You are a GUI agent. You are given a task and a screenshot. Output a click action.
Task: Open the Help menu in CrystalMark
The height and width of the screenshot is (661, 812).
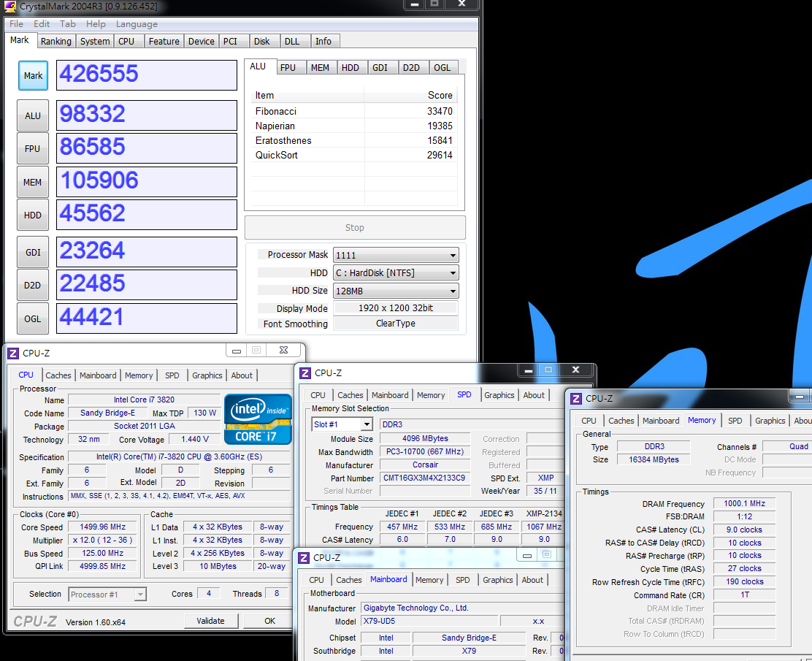tap(96, 24)
